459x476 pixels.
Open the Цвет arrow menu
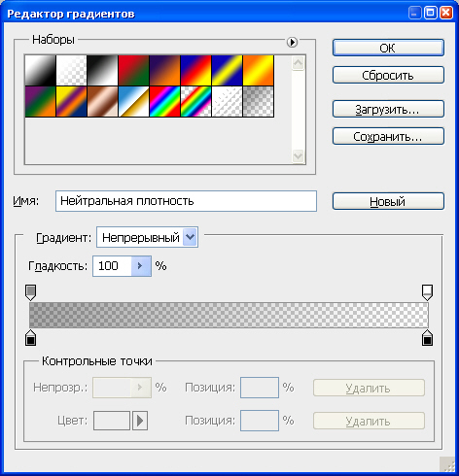coord(140,421)
